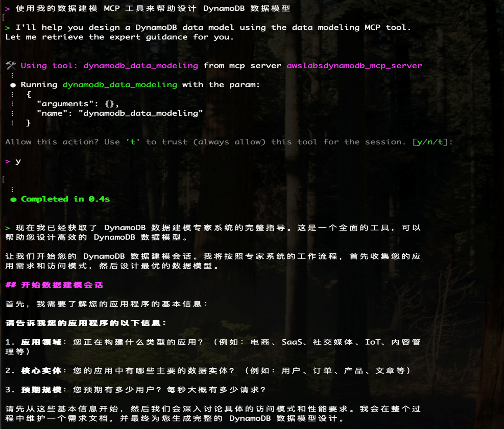Viewport: 504px width, 429px height.
Task: Click the Completed in 0.4s text
Action: click(65, 199)
